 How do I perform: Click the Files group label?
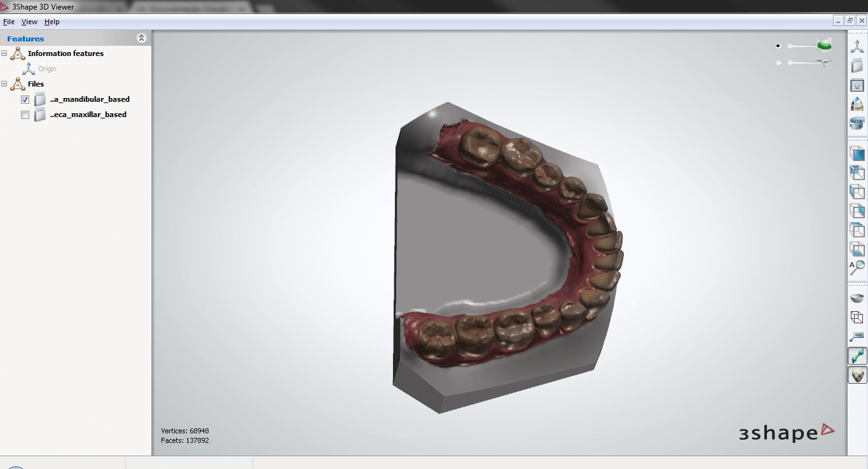pyautogui.click(x=36, y=84)
